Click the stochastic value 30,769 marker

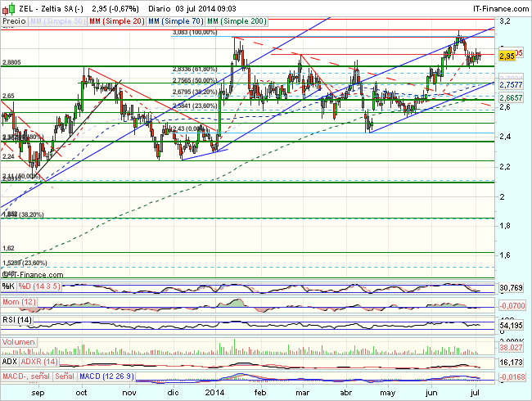coord(510,289)
